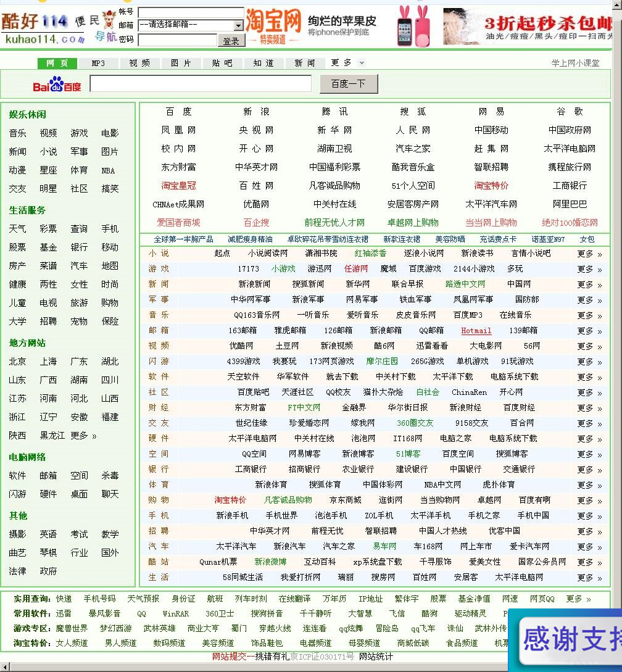622x672 pixels.
Task: Visit the 招商银行 link
Action: point(304,470)
